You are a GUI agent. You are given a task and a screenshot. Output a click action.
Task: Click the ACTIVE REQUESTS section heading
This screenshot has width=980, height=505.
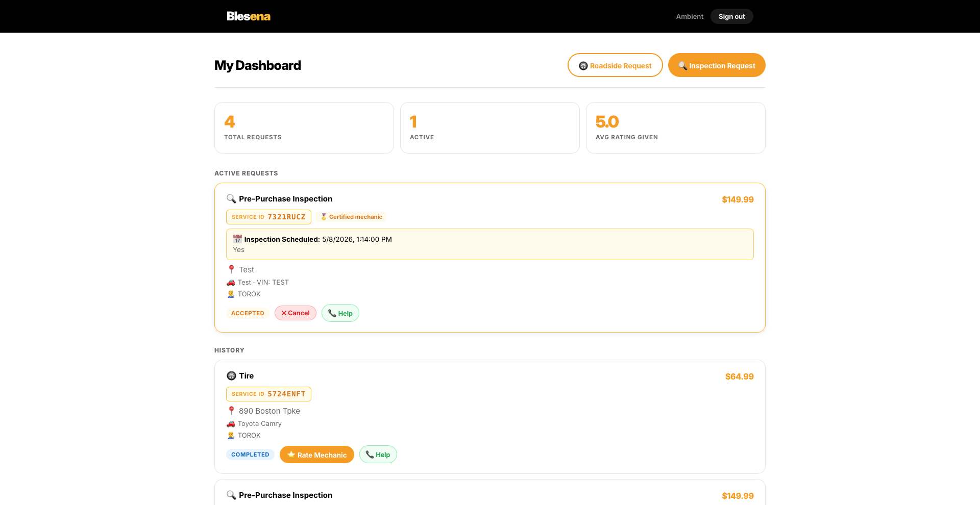tap(246, 173)
